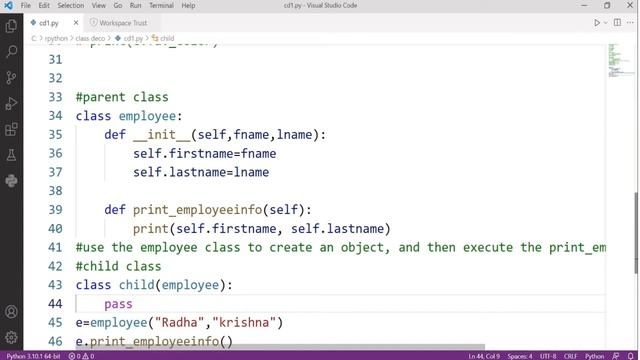Expand the run options dropdown arrow
Image resolution: width=640 pixels, height=360 pixels.
(x=606, y=23)
